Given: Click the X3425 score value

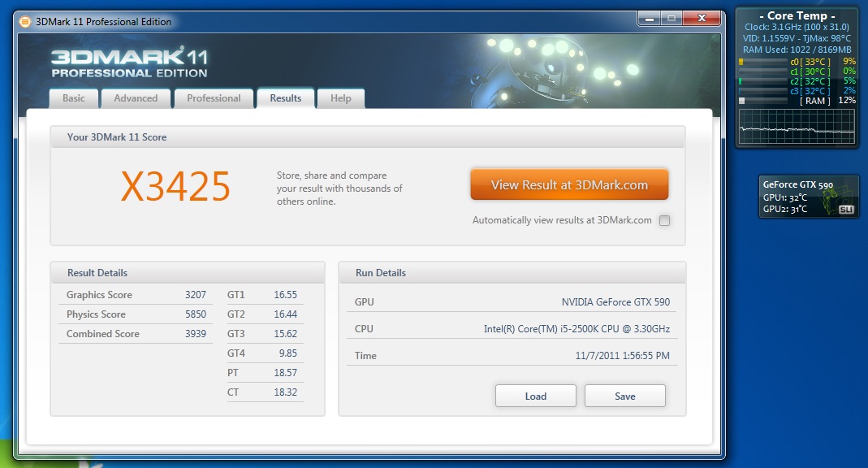Looking at the screenshot, I should tap(175, 187).
